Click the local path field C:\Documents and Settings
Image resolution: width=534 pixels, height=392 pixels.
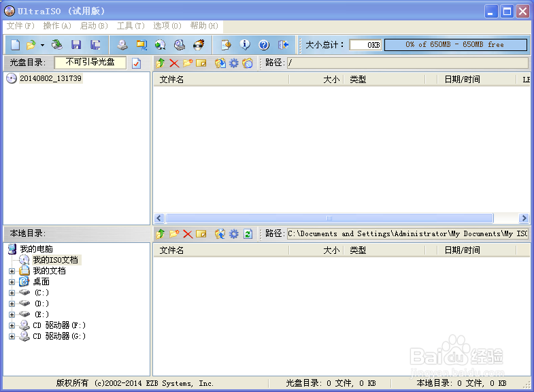click(x=407, y=233)
